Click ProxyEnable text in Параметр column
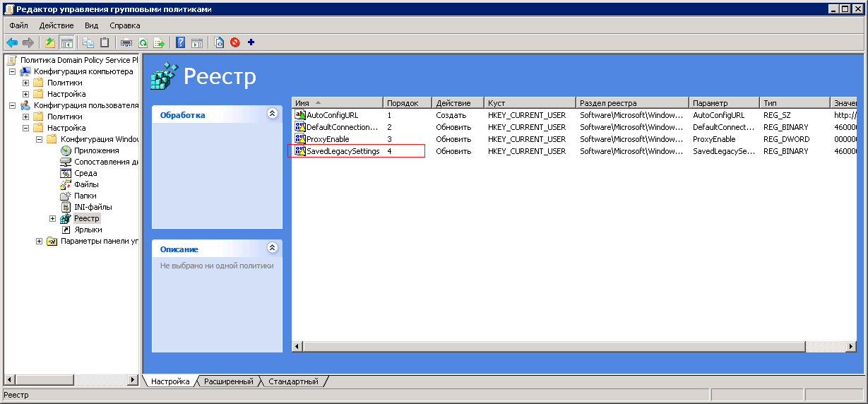 click(715, 139)
